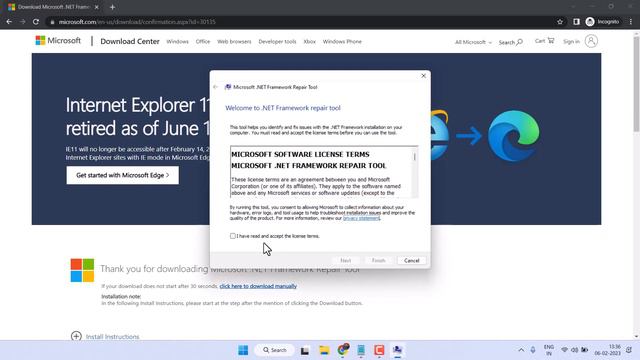
Task: Click the Microsoft four-color square logo
Action: (82, 270)
